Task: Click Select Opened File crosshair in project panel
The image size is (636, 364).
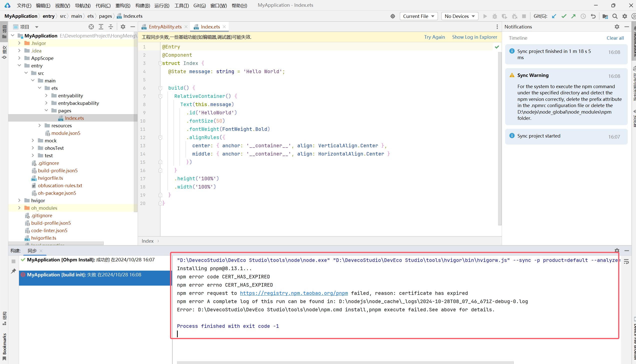Action: 91,27
